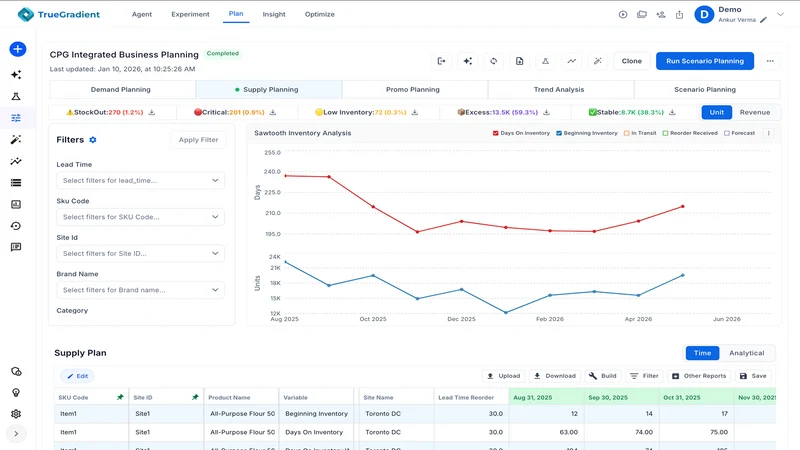The image size is (800, 450).
Task: Click the lightbulb icon in sidebar
Action: [x=16, y=393]
